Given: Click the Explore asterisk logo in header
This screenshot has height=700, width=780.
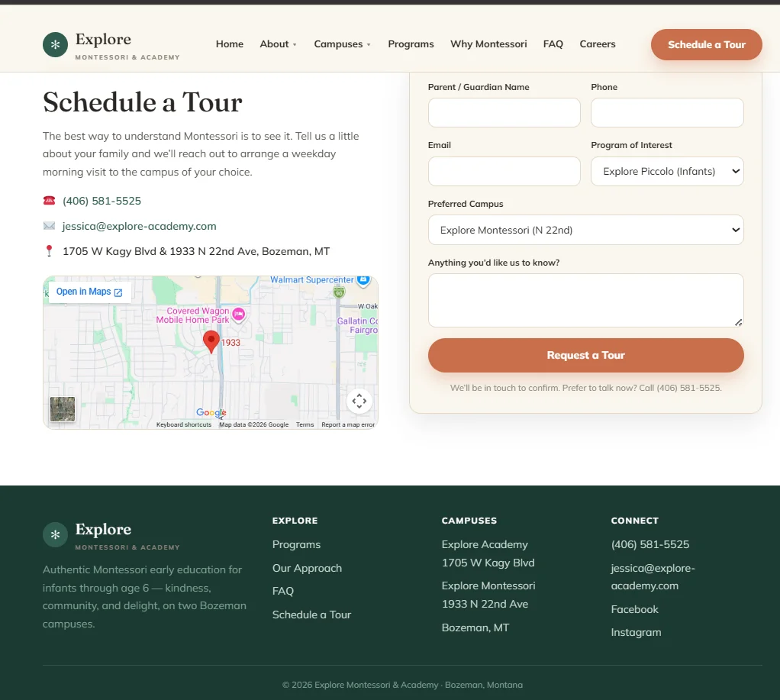Looking at the screenshot, I should click(x=55, y=44).
